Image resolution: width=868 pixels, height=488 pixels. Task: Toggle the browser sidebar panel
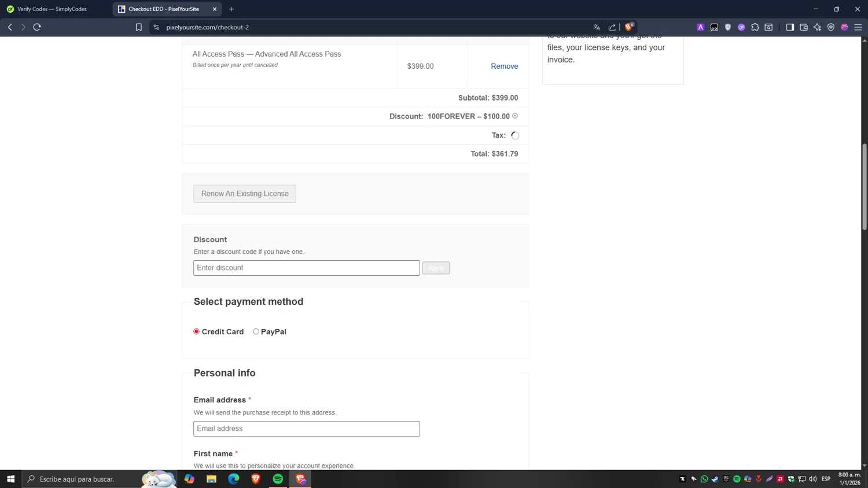click(790, 27)
